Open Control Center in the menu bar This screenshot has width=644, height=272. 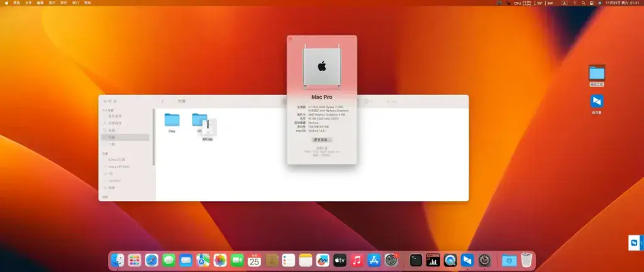(591, 3)
